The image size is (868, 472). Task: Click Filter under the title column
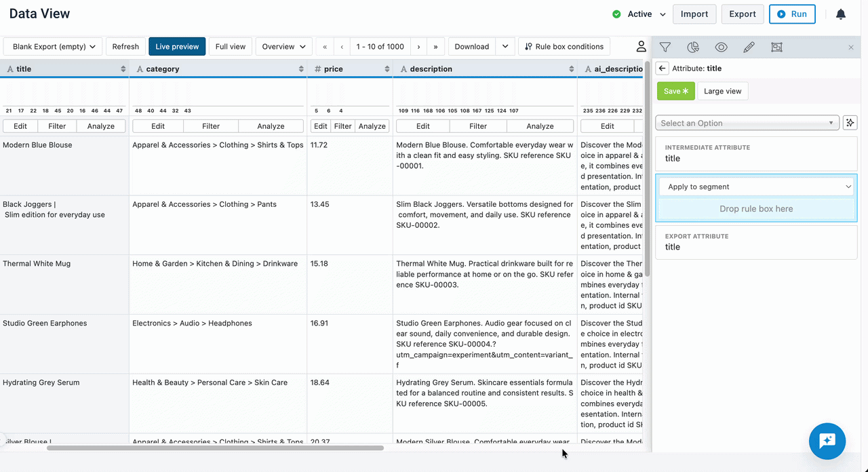click(x=57, y=126)
